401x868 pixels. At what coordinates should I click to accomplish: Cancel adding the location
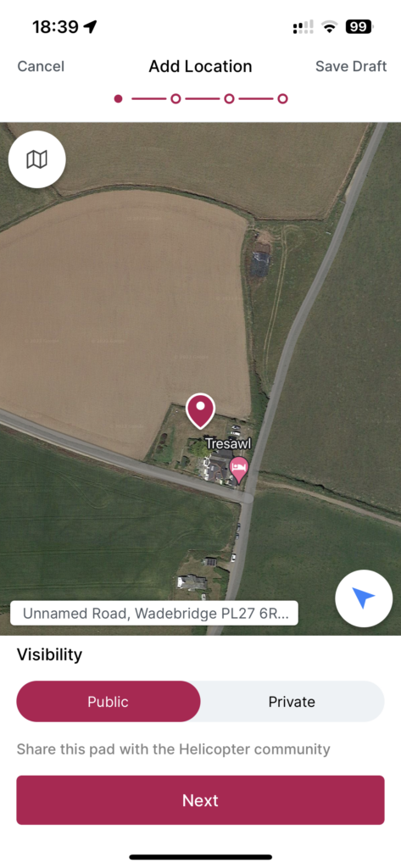41,66
